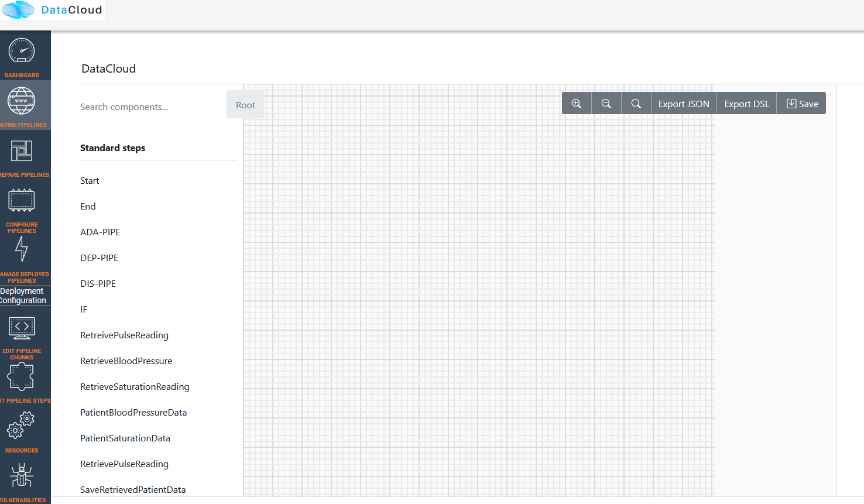The height and width of the screenshot is (504, 864).
Task: Reset canvas zoom with magnifier icon
Action: click(x=636, y=104)
